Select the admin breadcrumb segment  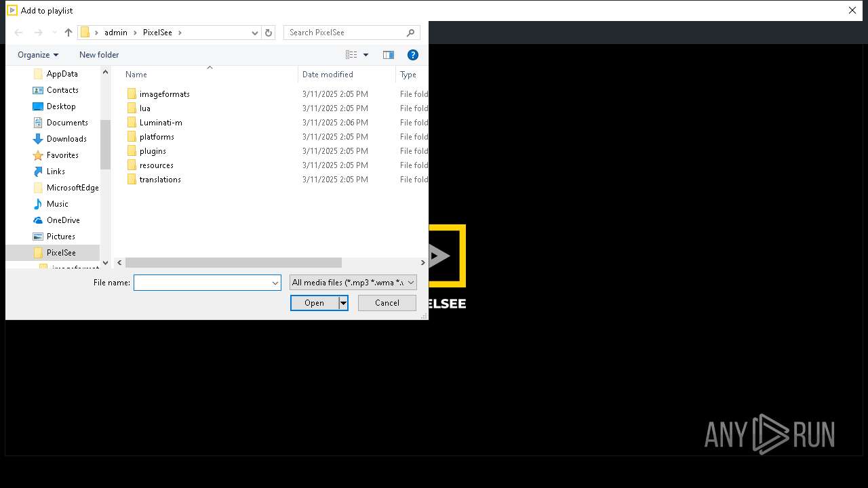115,33
